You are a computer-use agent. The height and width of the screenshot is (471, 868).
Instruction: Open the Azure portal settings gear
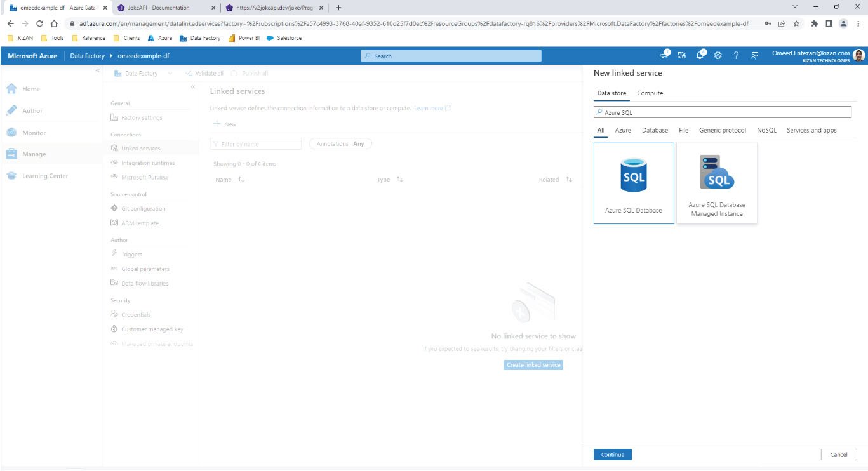tap(718, 55)
